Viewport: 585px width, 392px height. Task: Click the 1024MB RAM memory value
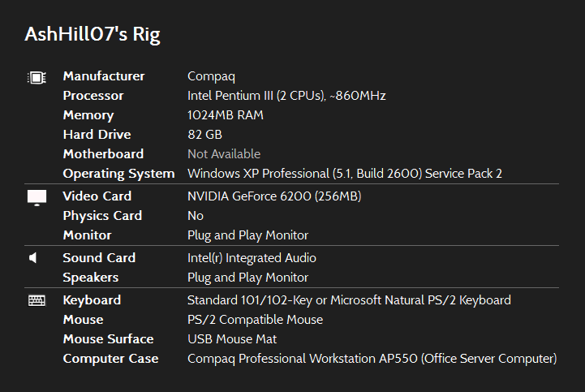[225, 115]
